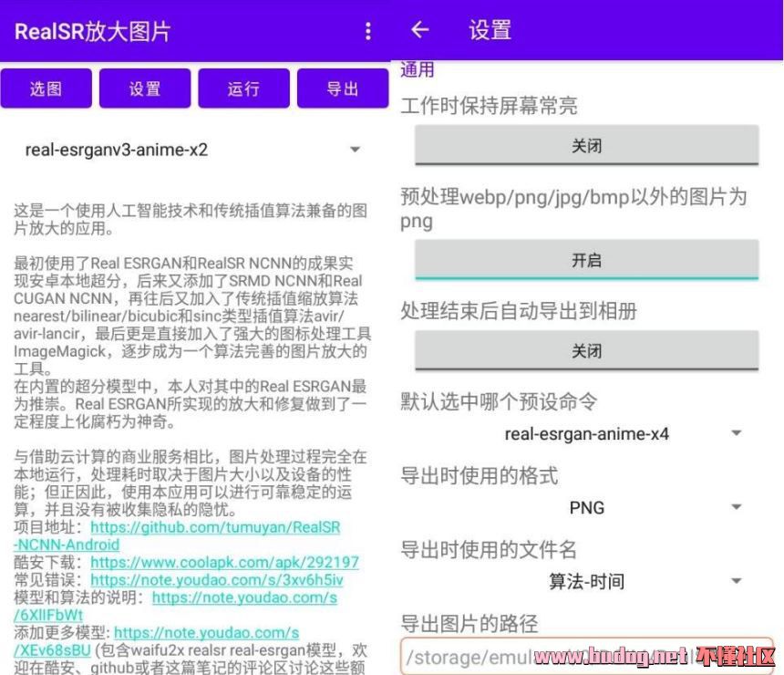This screenshot has width=784, height=675.
Task: Open 设置 from the toolbar buttons
Action: [145, 88]
